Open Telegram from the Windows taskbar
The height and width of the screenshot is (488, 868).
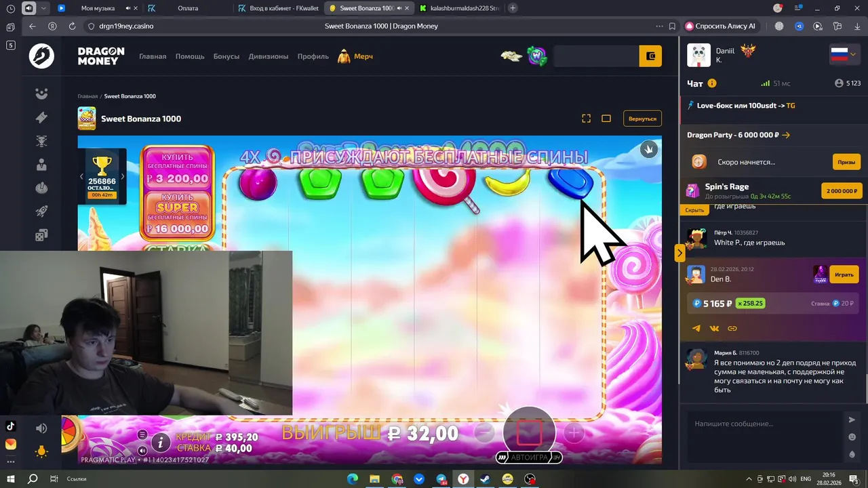[441, 479]
